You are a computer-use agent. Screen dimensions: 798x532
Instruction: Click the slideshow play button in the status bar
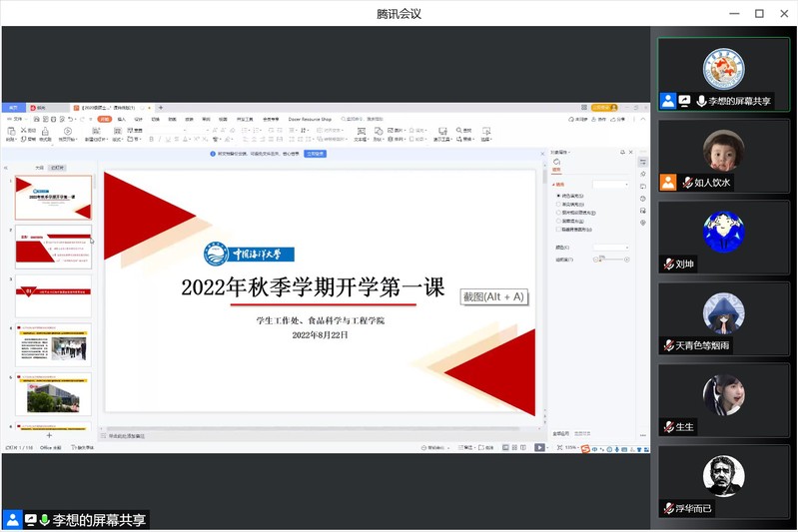539,447
